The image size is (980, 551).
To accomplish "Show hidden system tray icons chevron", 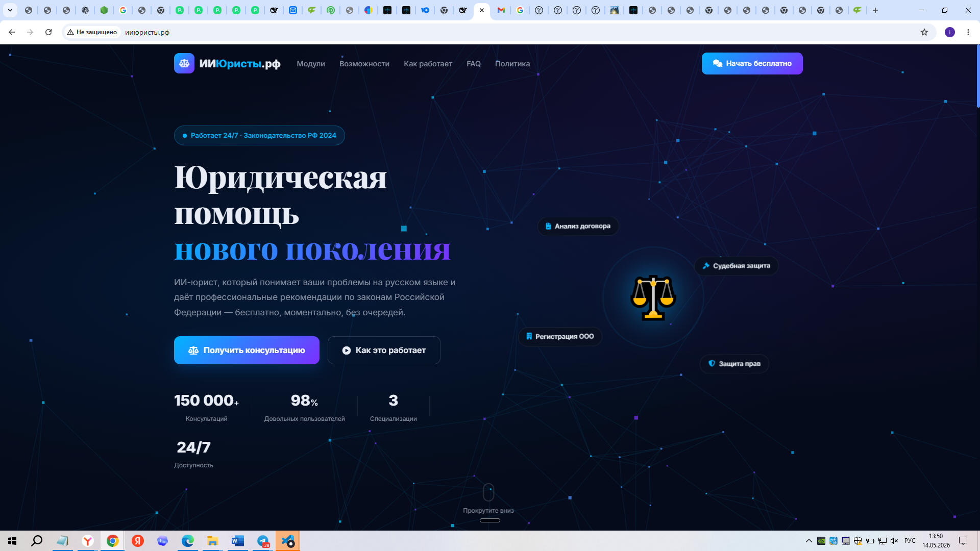I will point(809,541).
